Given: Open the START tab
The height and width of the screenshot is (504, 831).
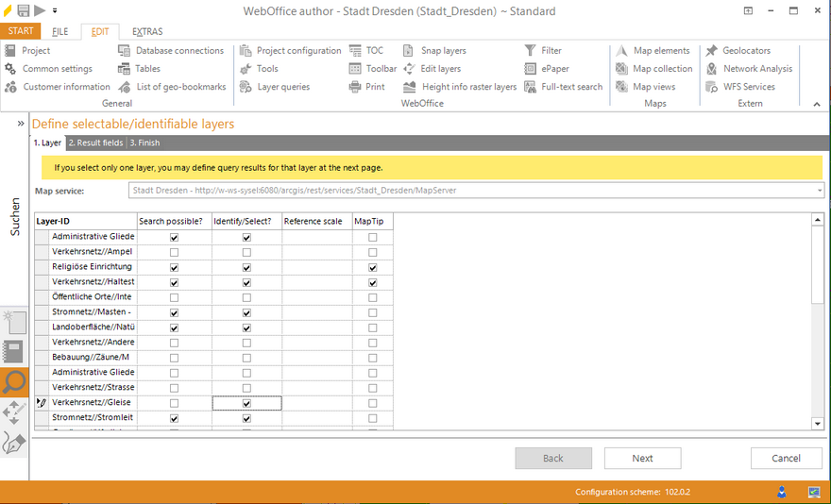Looking at the screenshot, I should pos(21,31).
